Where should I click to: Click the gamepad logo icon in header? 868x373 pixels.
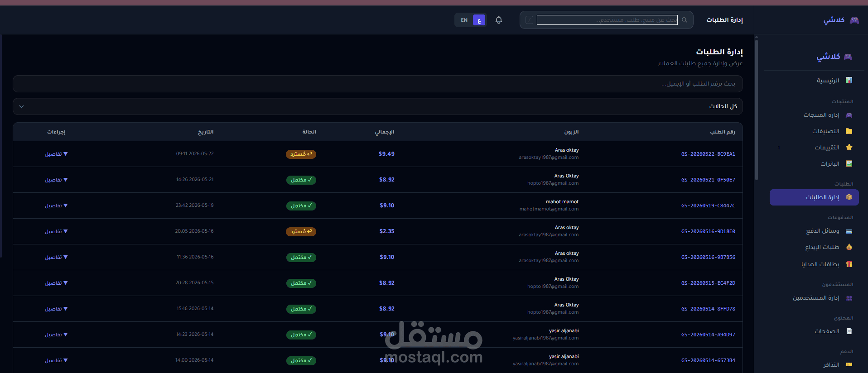pyautogui.click(x=854, y=20)
